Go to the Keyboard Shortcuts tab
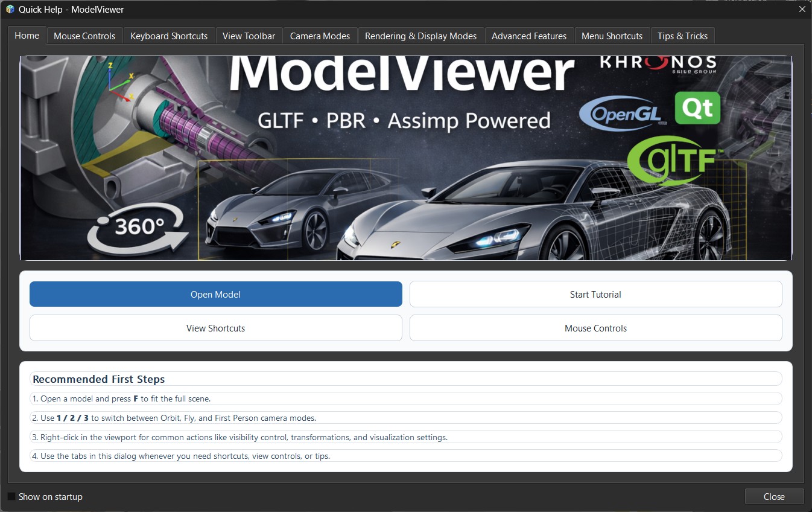The height and width of the screenshot is (512, 812). (169, 36)
